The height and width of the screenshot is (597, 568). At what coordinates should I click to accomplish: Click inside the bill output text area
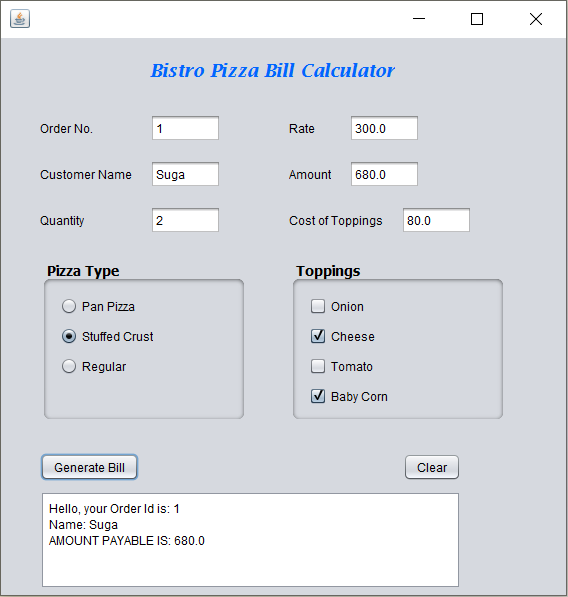(x=250, y=540)
